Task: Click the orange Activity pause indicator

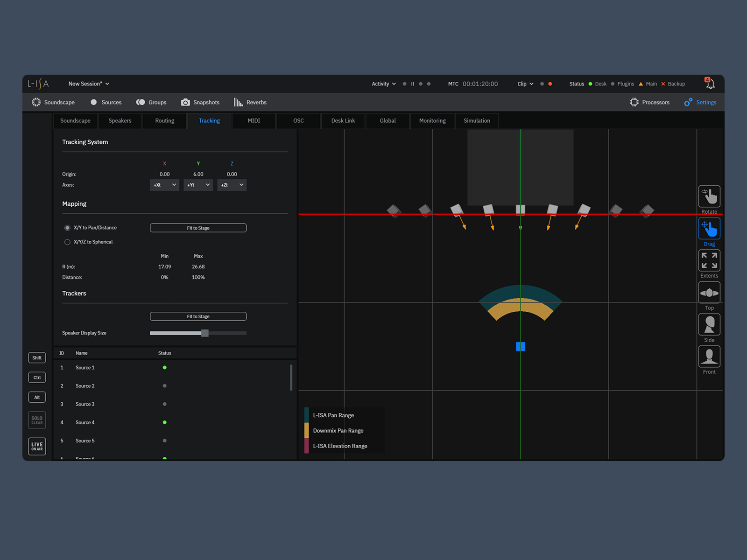Action: point(412,84)
